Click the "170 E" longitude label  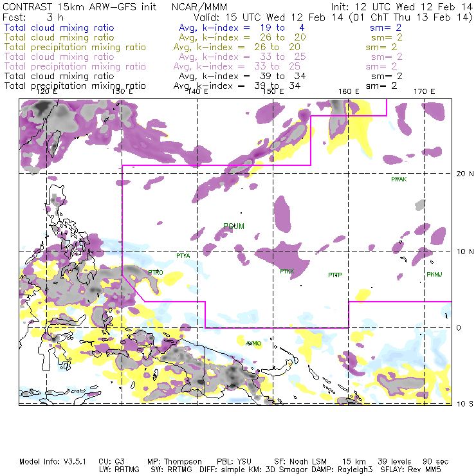point(424,91)
